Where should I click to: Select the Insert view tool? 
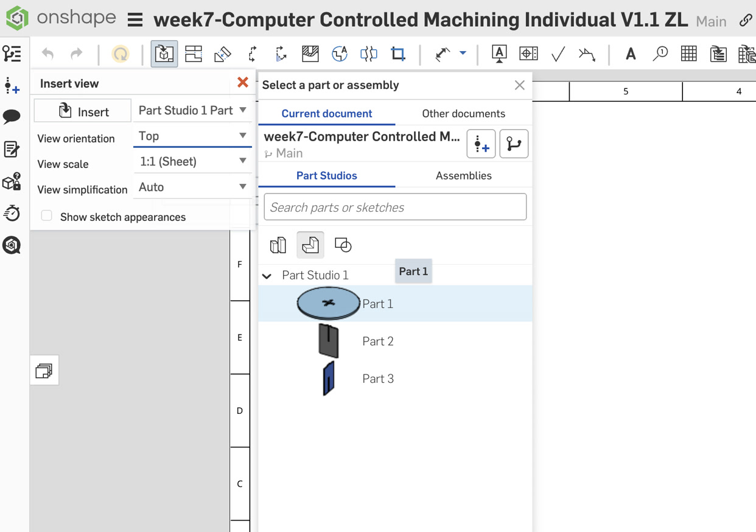(x=164, y=54)
